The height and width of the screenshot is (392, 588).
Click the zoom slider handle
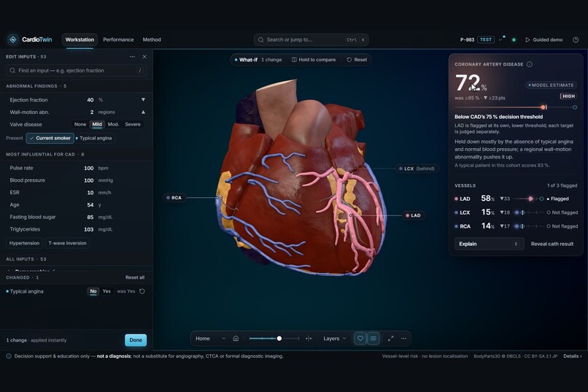click(x=279, y=339)
